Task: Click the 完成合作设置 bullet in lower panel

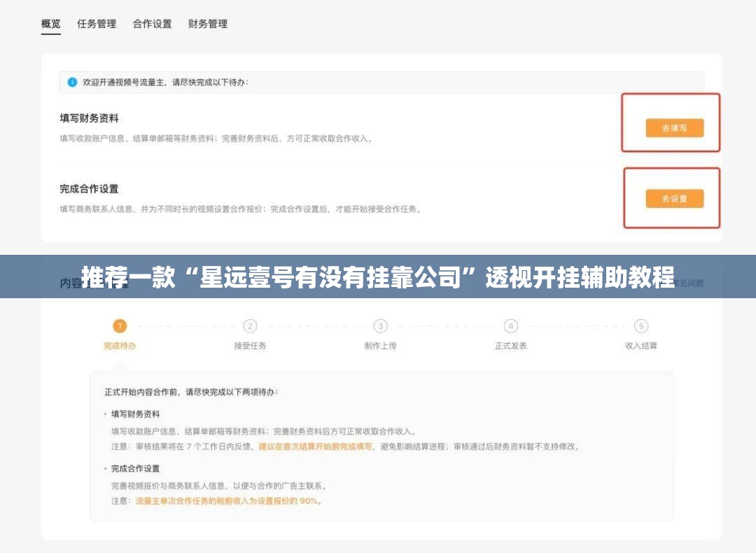Action: (135, 468)
